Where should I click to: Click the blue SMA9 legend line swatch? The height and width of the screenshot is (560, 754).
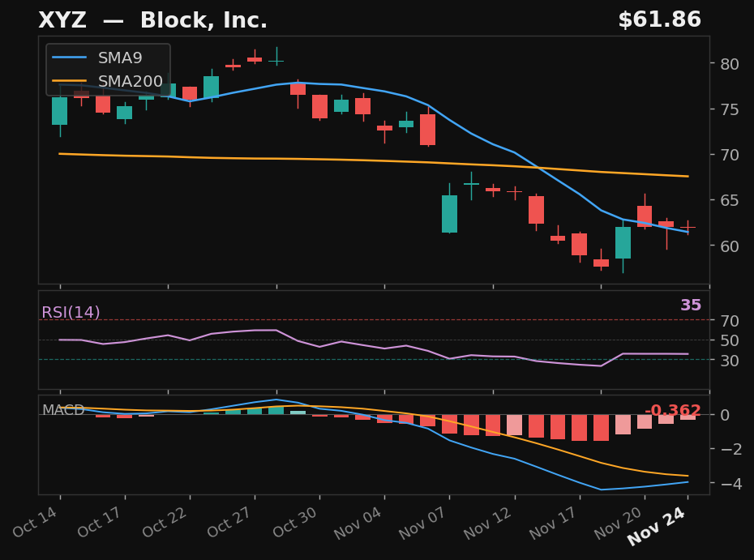[x=69, y=58]
